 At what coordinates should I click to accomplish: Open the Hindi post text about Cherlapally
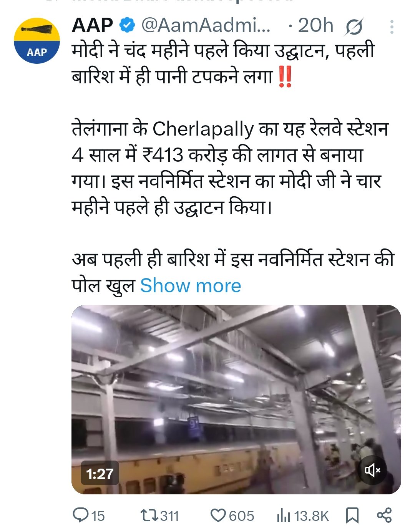(231, 168)
